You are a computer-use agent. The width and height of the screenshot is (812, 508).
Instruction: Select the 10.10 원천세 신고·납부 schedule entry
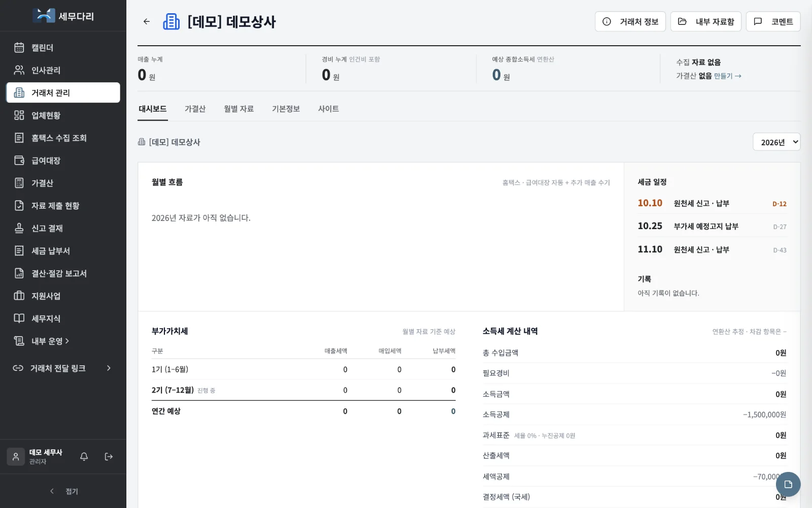tap(712, 203)
